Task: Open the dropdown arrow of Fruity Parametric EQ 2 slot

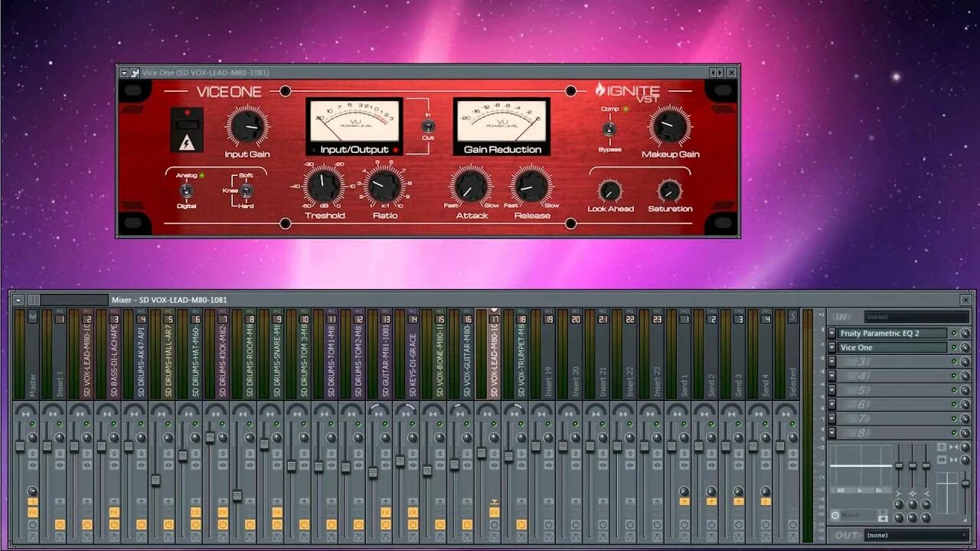Action: pos(831,333)
